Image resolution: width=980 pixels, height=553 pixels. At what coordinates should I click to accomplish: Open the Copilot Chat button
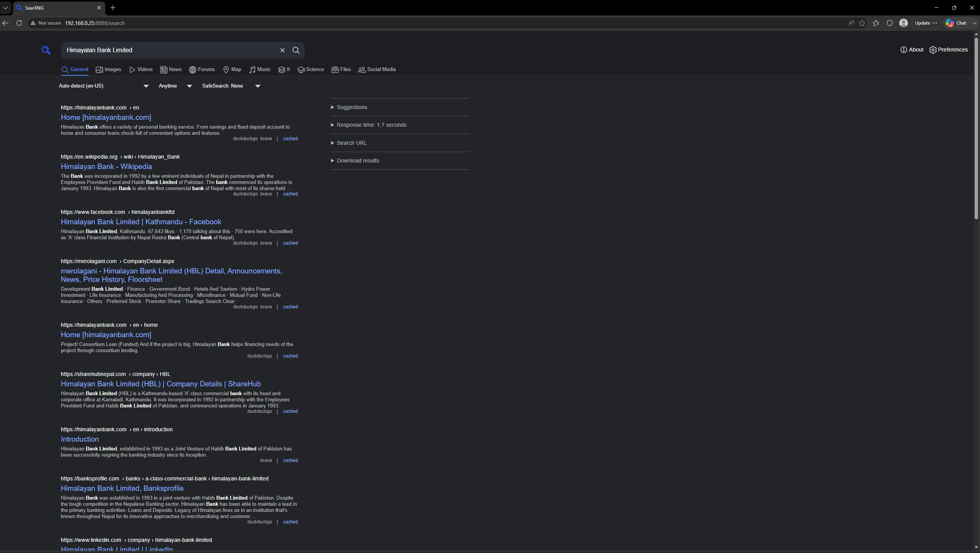(x=956, y=23)
